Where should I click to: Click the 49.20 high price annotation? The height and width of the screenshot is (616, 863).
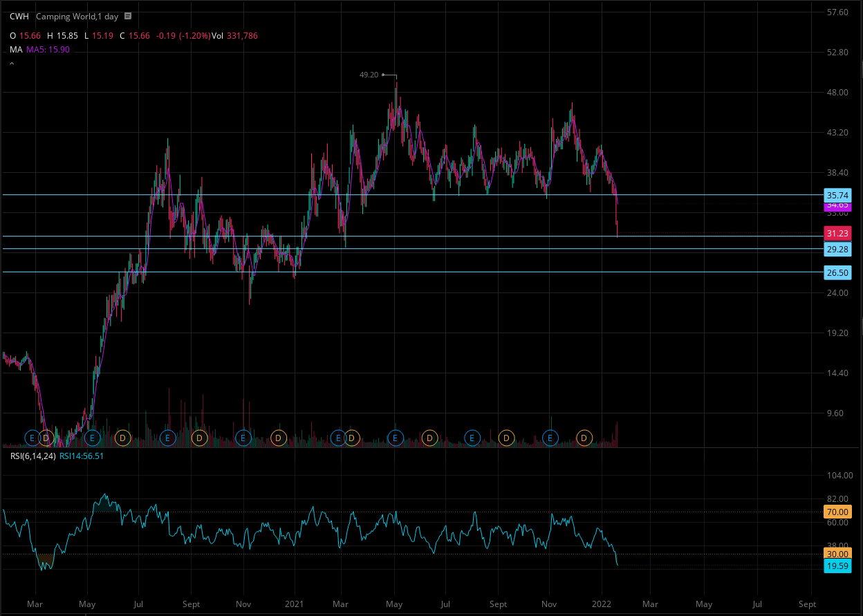369,75
